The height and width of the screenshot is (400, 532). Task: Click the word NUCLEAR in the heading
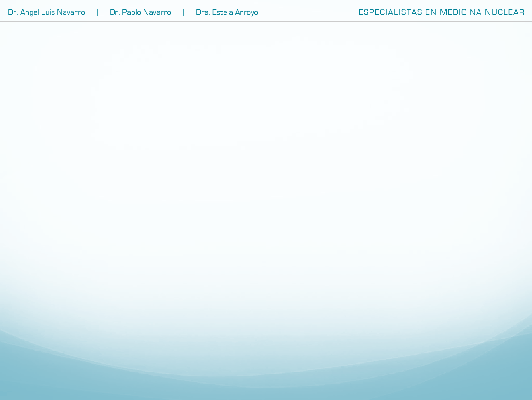[504, 12]
